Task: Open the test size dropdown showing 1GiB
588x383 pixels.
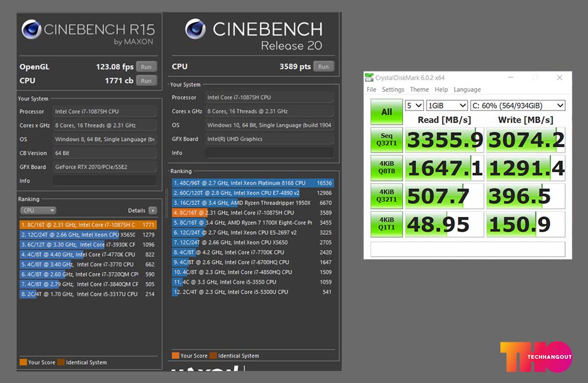Action: (447, 106)
